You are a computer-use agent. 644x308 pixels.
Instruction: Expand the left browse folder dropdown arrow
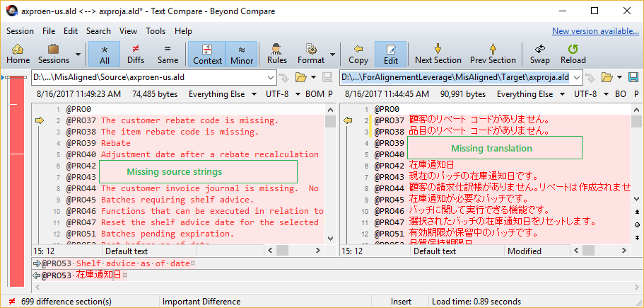click(313, 77)
